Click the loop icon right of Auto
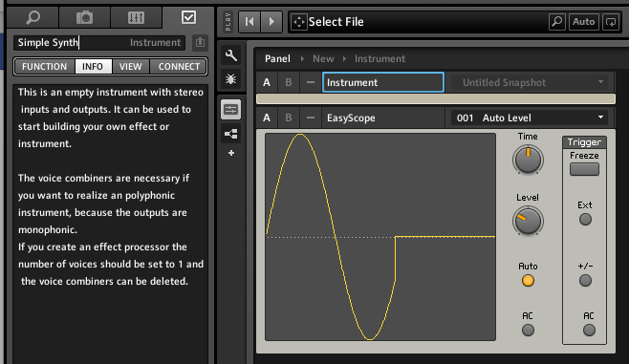629x364 pixels. (x=611, y=22)
